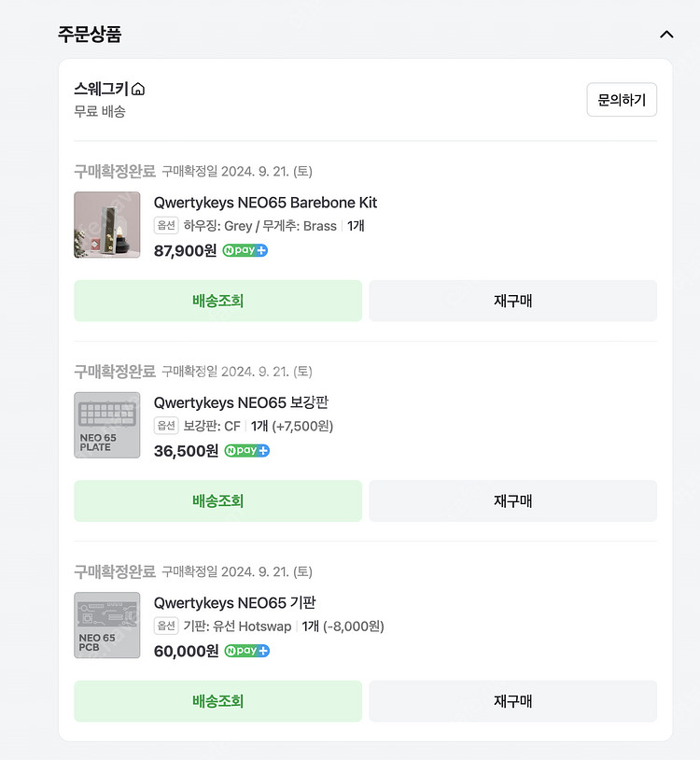Click the 문의하기 button

622,99
